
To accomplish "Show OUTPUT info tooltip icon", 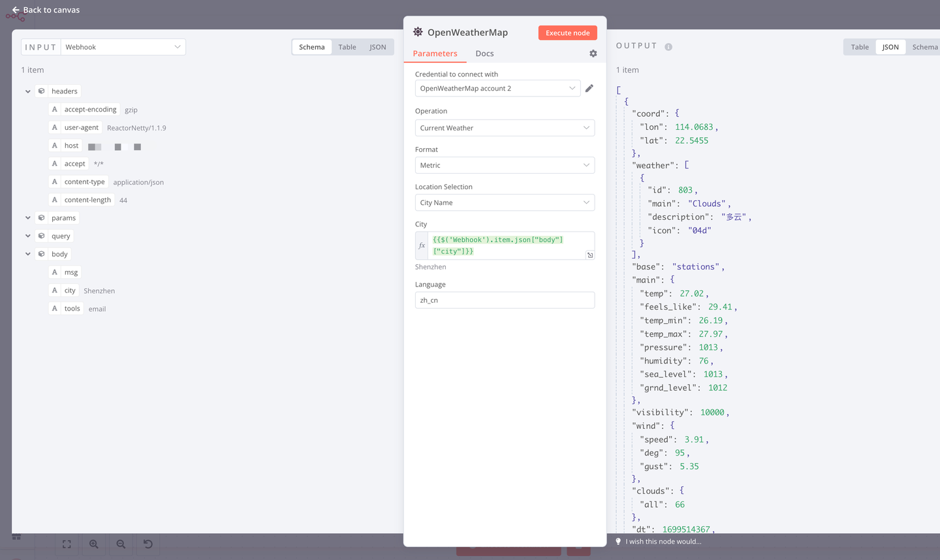I will point(668,47).
